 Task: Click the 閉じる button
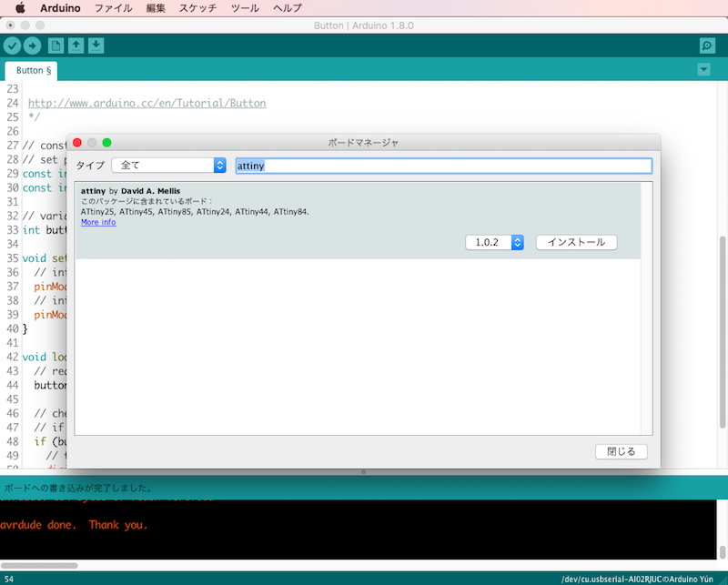coord(622,452)
